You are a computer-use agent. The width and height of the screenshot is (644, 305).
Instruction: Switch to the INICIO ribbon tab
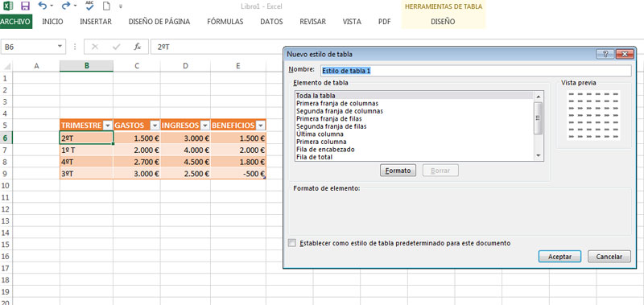(x=52, y=22)
